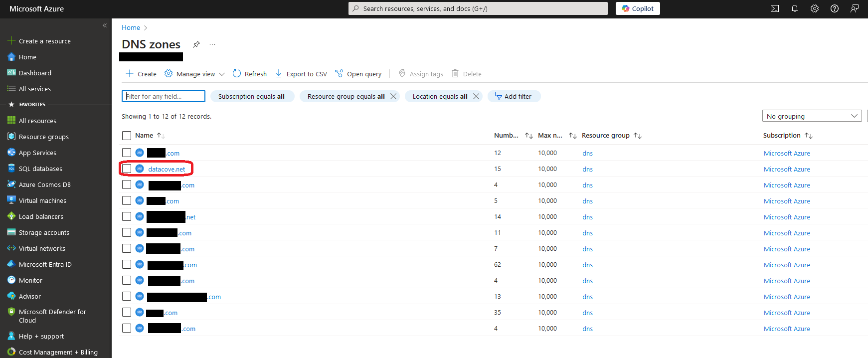Click the Filter for any field box

coord(164,96)
